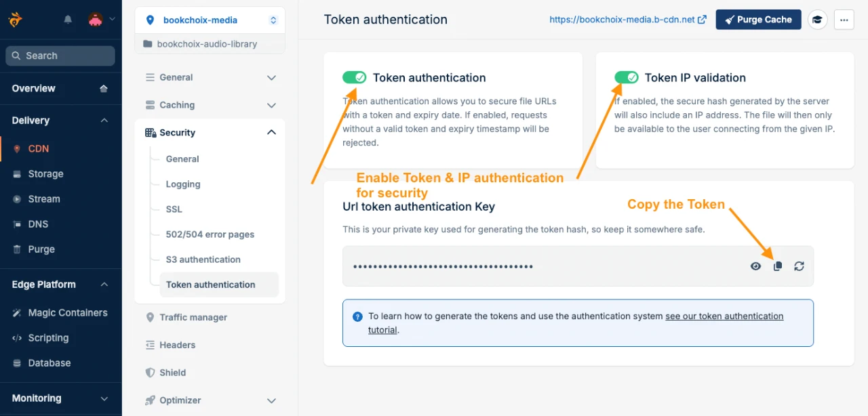
Task: Turn off Token IP validation
Action: (x=627, y=77)
